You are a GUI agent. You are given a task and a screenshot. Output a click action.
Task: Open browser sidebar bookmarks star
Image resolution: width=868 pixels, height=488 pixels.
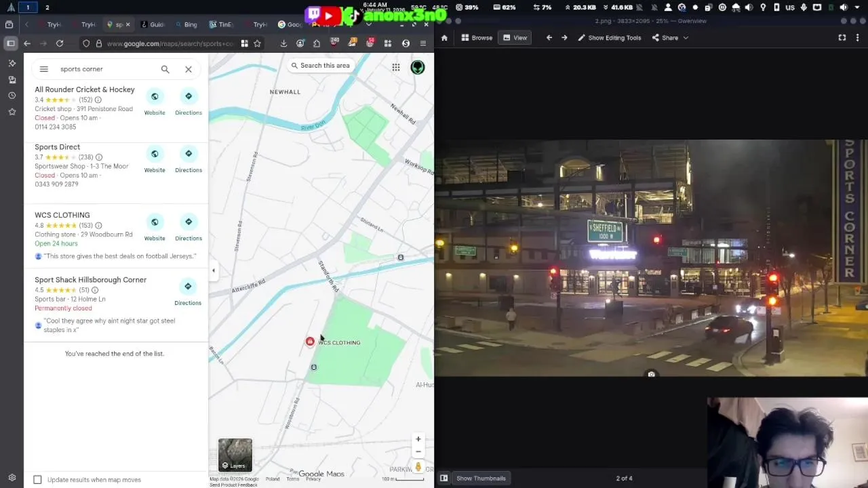pyautogui.click(x=12, y=112)
